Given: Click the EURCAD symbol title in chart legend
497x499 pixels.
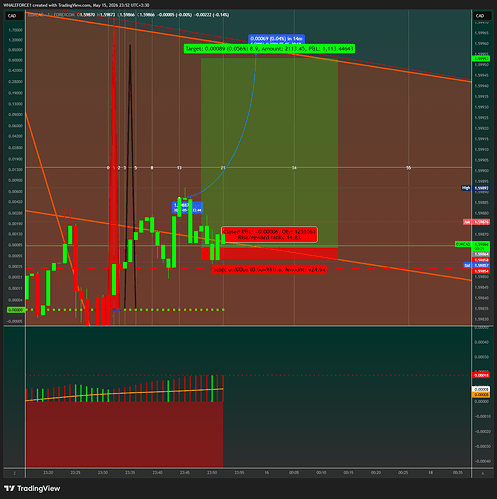Looking at the screenshot, I should [x=36, y=15].
